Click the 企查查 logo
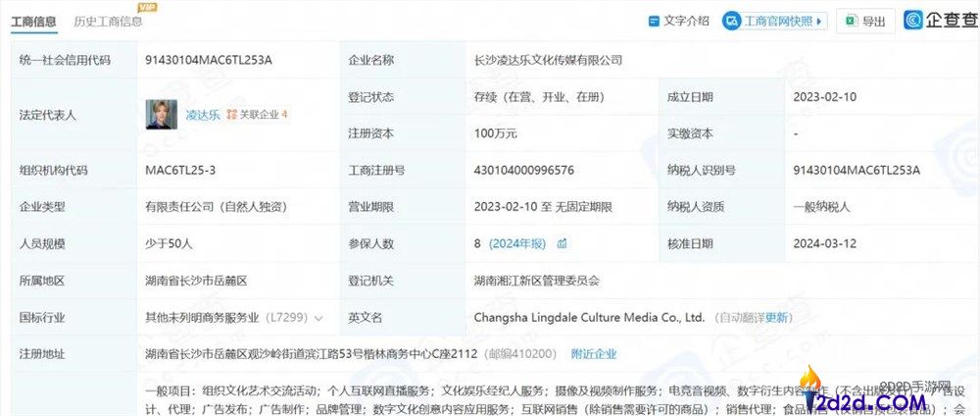The width and height of the screenshot is (980, 416). (x=941, y=20)
